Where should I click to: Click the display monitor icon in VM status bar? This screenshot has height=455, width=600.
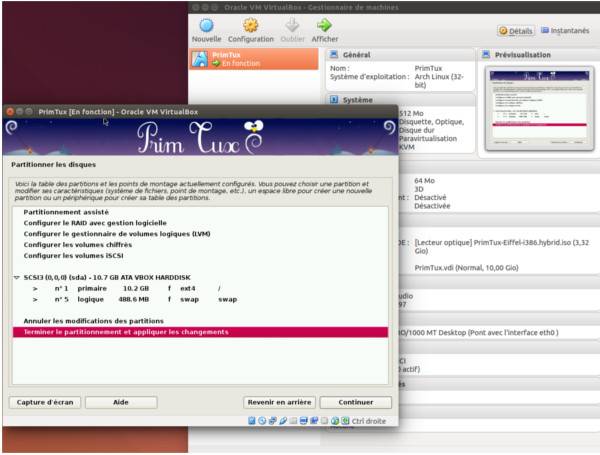click(303, 421)
